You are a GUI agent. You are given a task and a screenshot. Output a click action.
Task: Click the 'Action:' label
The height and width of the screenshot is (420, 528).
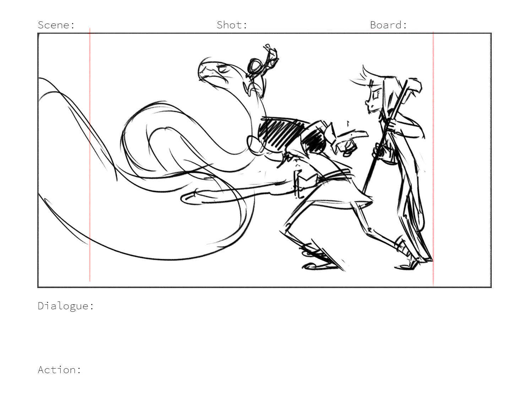click(60, 370)
